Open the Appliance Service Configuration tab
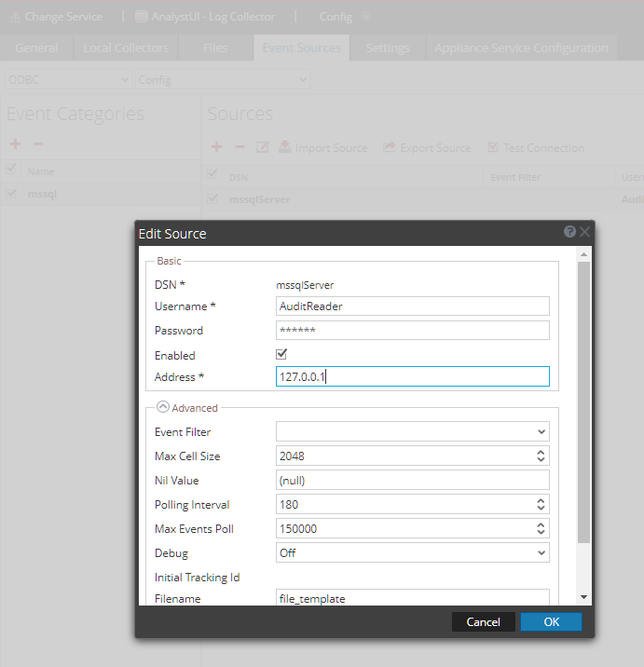 point(521,48)
